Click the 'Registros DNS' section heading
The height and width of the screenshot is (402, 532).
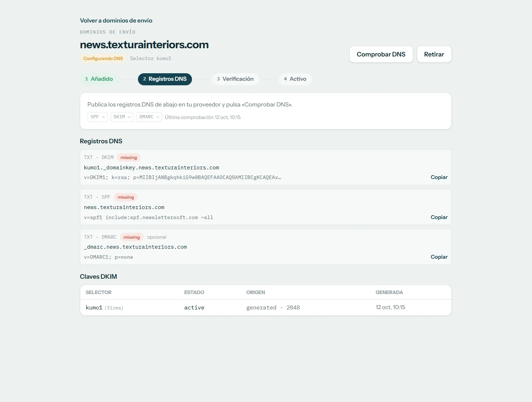coord(101,141)
